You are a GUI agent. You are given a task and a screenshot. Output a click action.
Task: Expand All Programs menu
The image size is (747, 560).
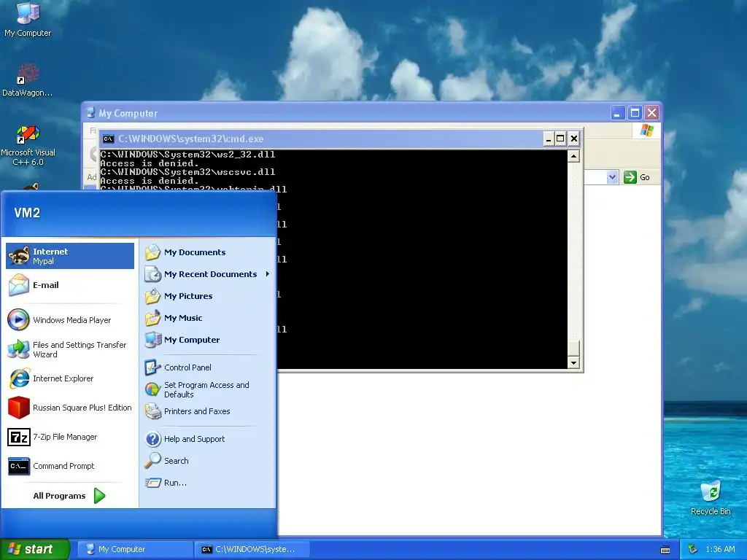69,496
